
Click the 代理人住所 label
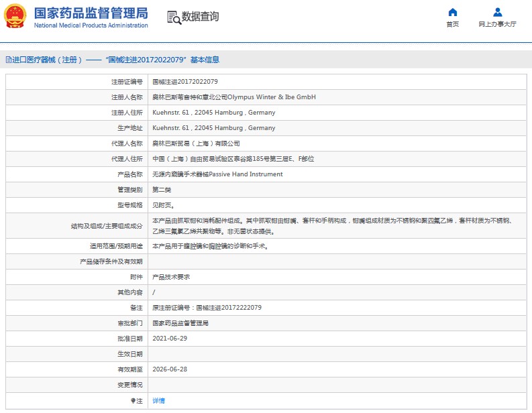coord(127,159)
